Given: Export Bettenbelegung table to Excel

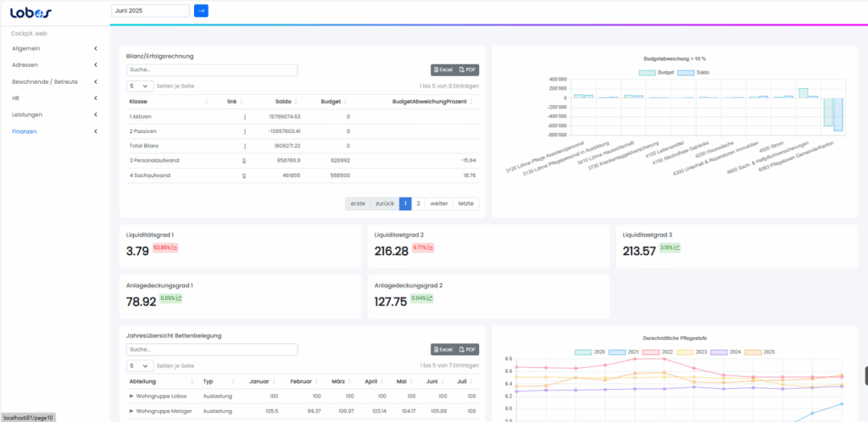Looking at the screenshot, I should (444, 349).
